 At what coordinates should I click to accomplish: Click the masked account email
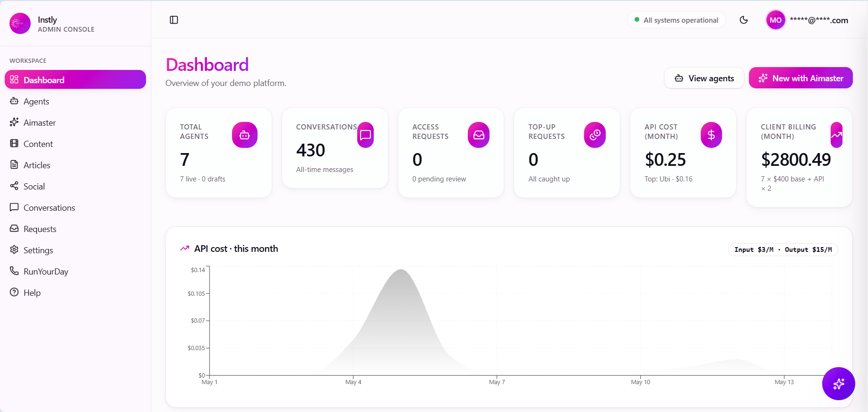click(x=819, y=20)
